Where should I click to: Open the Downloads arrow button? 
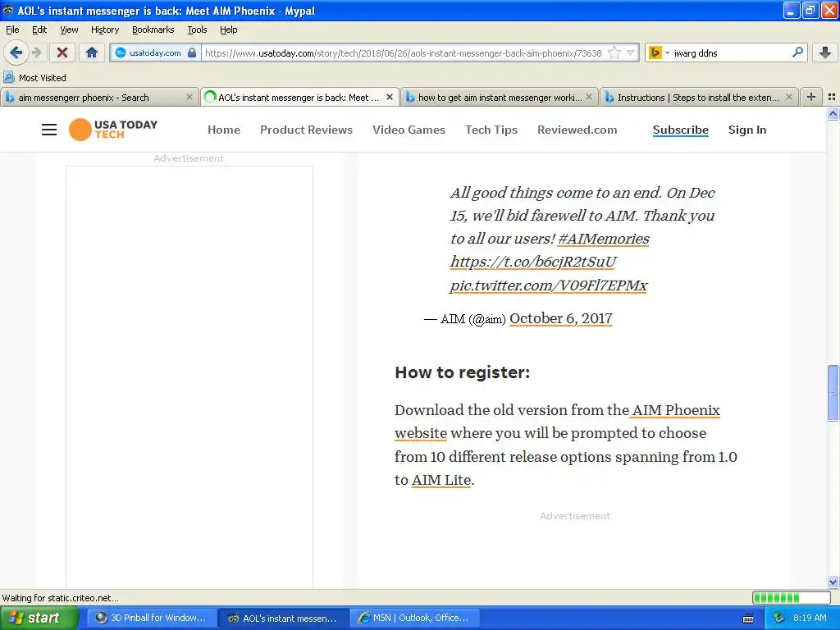825,52
